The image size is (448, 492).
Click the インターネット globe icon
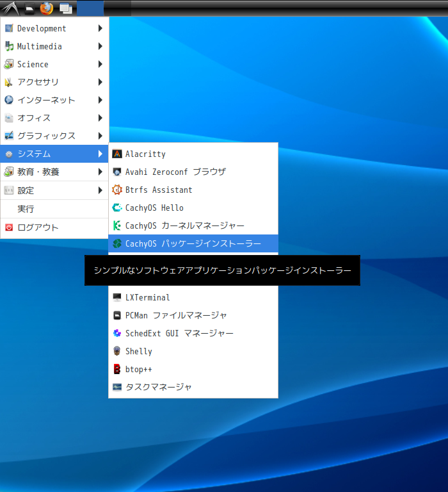pyautogui.click(x=9, y=100)
